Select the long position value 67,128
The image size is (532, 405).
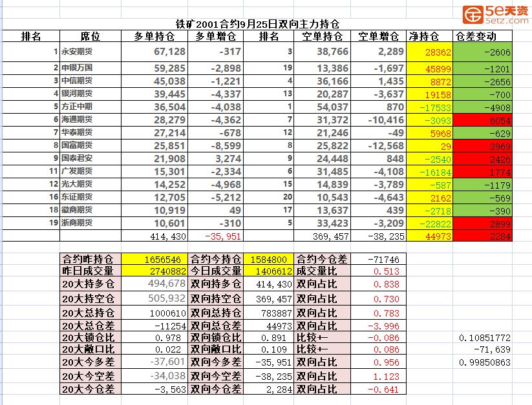click(154, 52)
